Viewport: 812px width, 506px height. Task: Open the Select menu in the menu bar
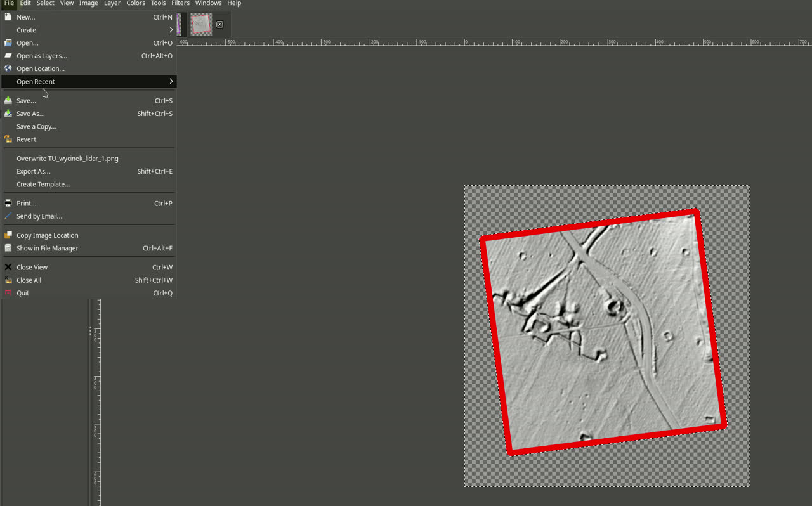point(45,3)
